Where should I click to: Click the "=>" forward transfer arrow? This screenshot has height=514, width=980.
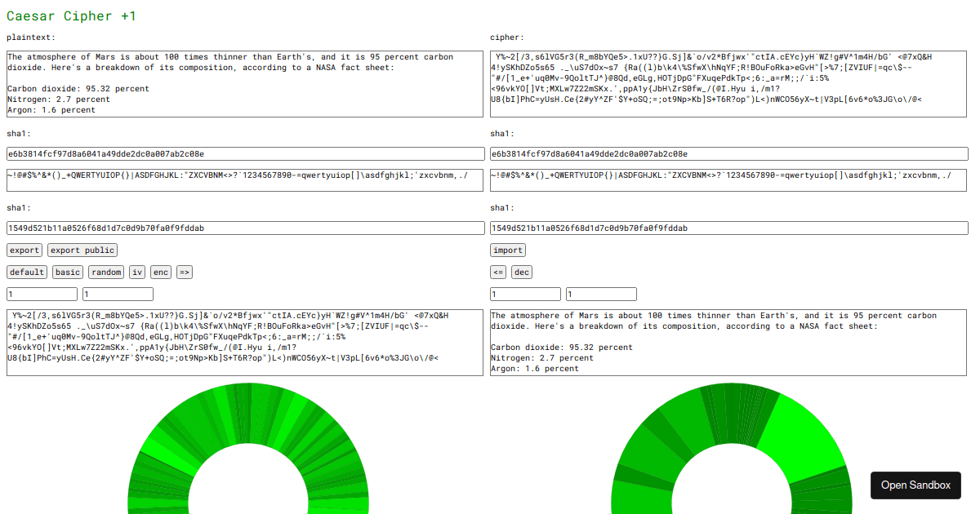184,272
